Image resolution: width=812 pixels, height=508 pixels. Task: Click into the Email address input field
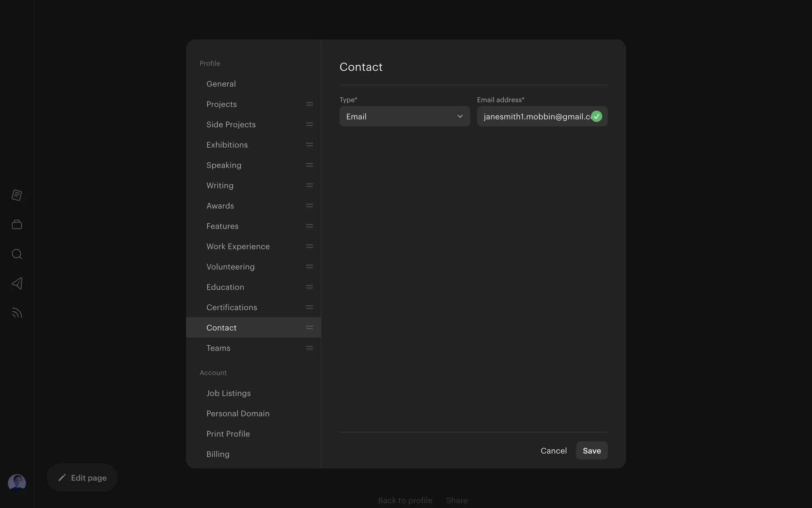535,116
